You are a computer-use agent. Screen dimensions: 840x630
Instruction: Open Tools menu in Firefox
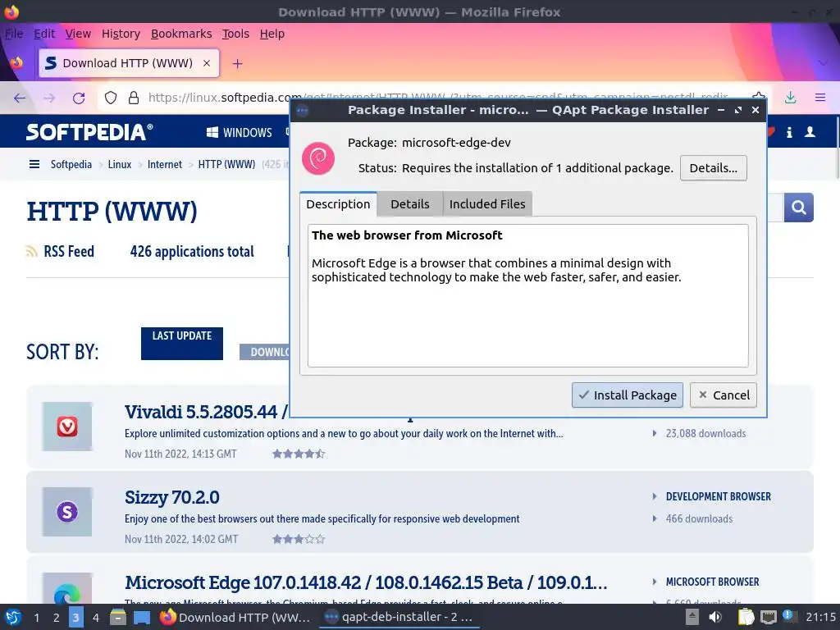coord(235,34)
